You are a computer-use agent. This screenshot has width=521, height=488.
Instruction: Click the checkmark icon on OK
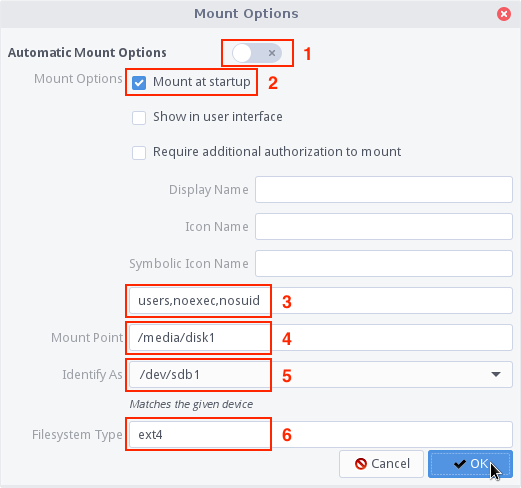460,464
